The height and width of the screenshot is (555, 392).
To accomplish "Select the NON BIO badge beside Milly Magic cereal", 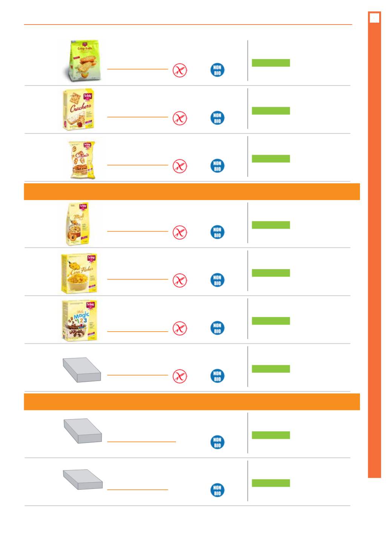I will [217, 328].
